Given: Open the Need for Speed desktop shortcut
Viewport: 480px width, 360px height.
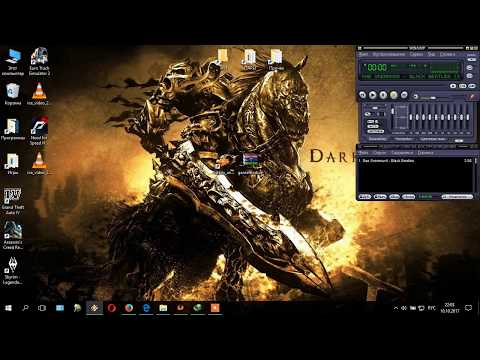Looking at the screenshot, I should tap(39, 131).
